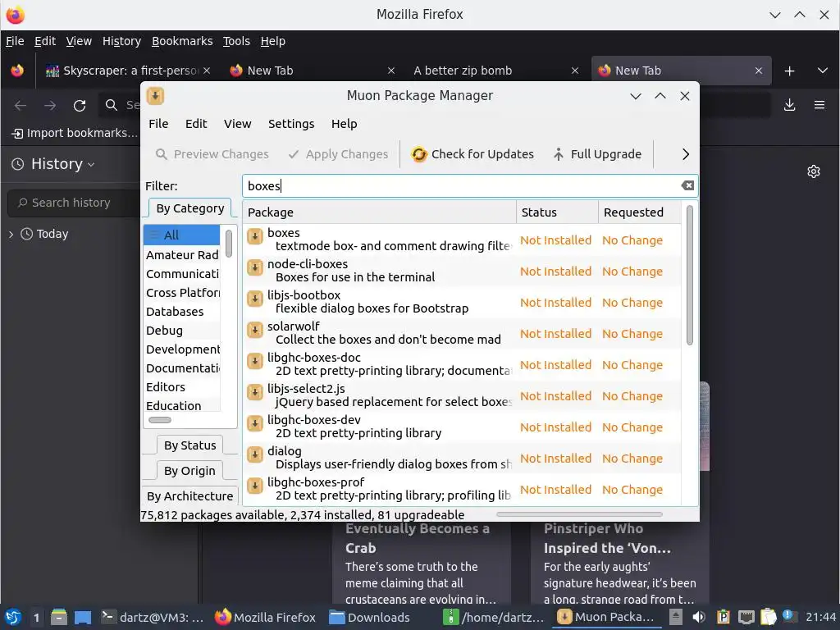Click the package list vertical scrollbar
840x630 pixels.
pos(689,276)
